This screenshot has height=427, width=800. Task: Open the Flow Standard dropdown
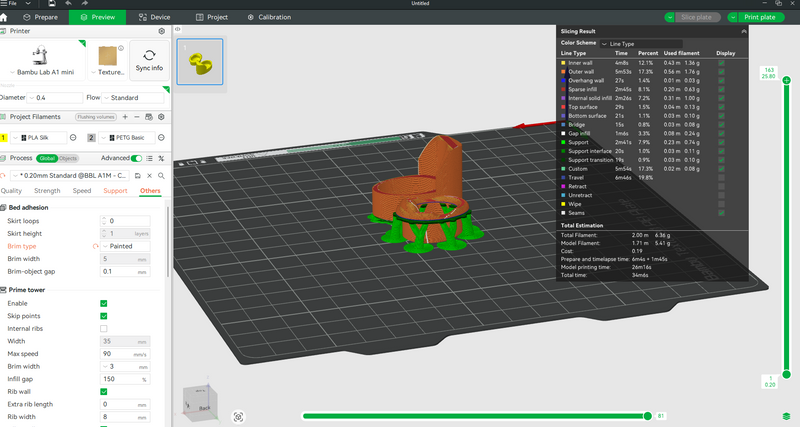click(x=133, y=98)
